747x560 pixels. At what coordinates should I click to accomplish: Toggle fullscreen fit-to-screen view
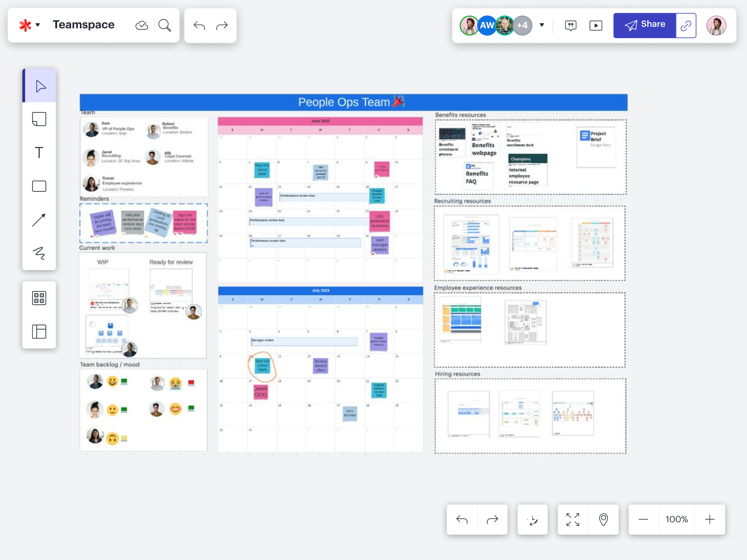click(x=573, y=520)
